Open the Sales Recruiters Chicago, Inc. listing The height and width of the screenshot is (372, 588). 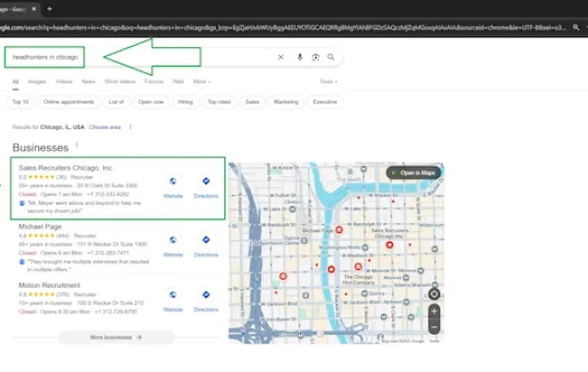click(66, 167)
